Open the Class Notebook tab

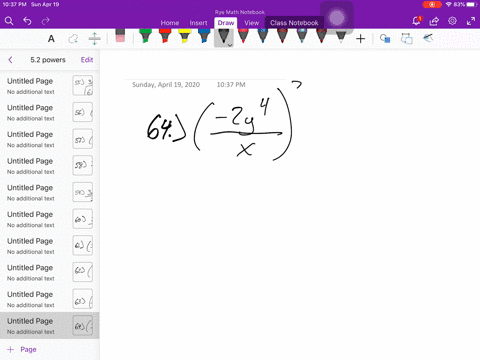click(294, 23)
